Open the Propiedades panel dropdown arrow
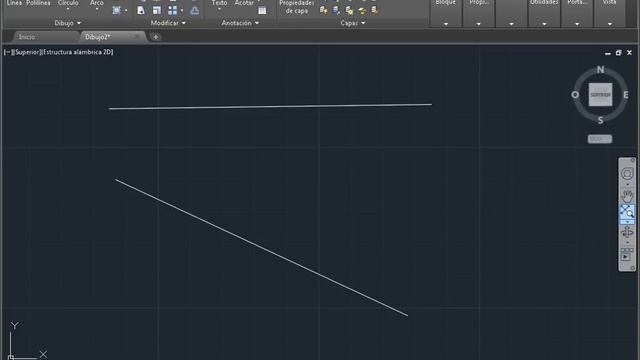 coord(478,24)
